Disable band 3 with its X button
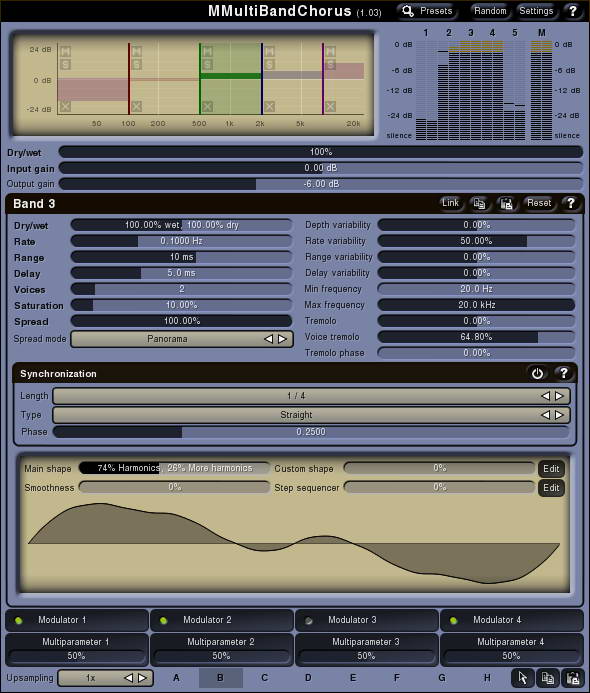 tap(207, 107)
